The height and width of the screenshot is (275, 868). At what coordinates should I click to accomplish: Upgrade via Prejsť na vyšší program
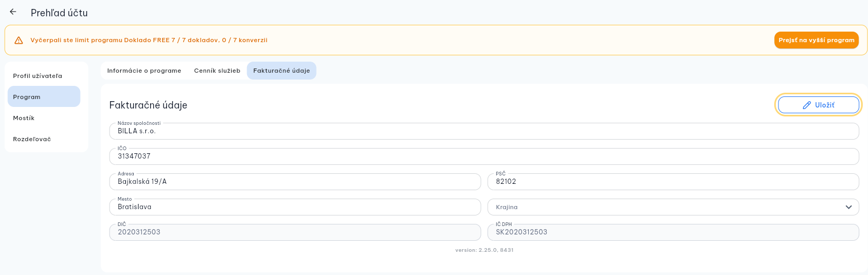coord(816,40)
